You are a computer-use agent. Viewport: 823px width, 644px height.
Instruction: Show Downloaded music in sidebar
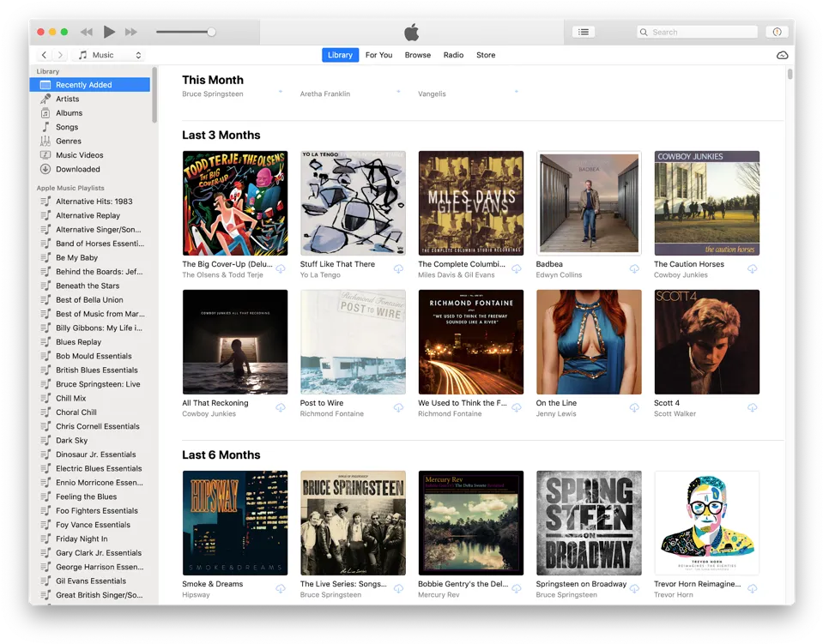[90, 170]
